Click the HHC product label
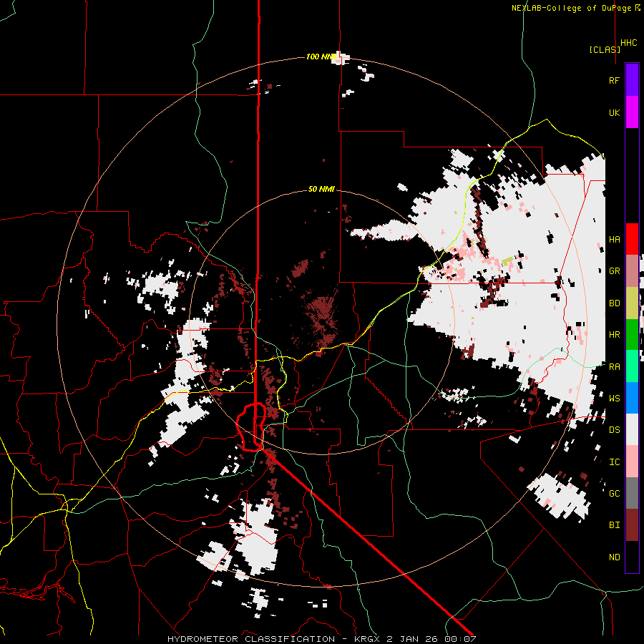Image resolution: width=644 pixels, height=644 pixels. [x=629, y=43]
